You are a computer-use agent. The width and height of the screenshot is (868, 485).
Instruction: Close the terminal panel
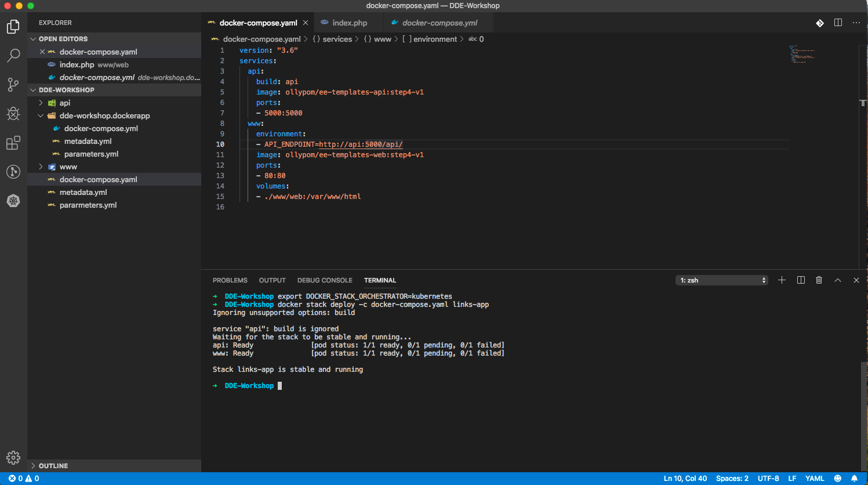856,280
